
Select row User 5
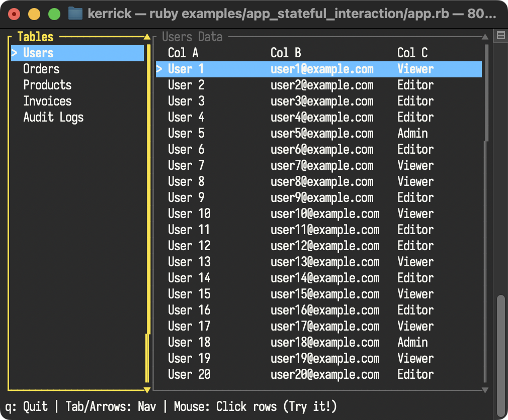pos(319,133)
